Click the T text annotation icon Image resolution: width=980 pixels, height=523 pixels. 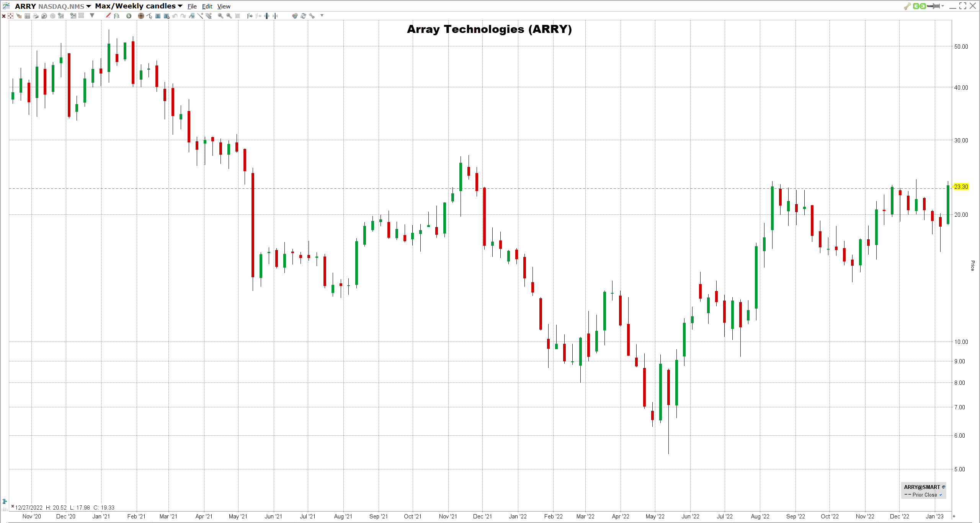pyautogui.click(x=158, y=16)
